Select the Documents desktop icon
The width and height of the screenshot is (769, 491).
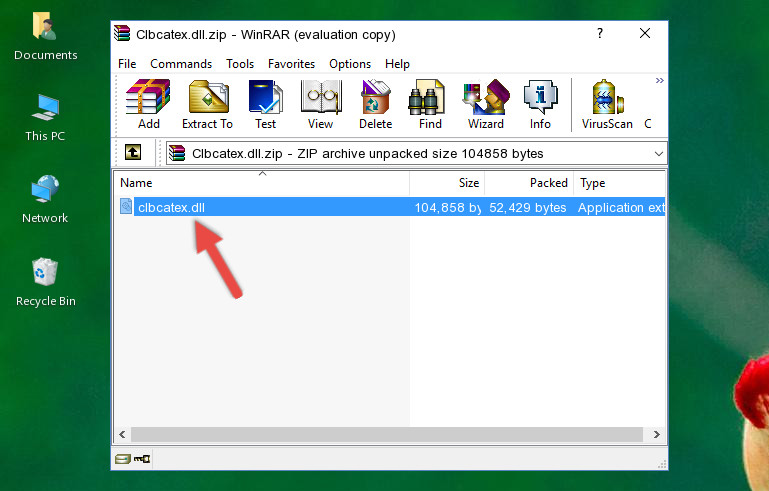tap(46, 36)
